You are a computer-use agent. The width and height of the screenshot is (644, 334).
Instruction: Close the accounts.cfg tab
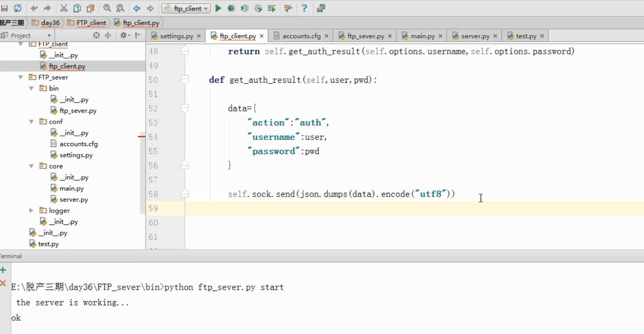pyautogui.click(x=326, y=36)
